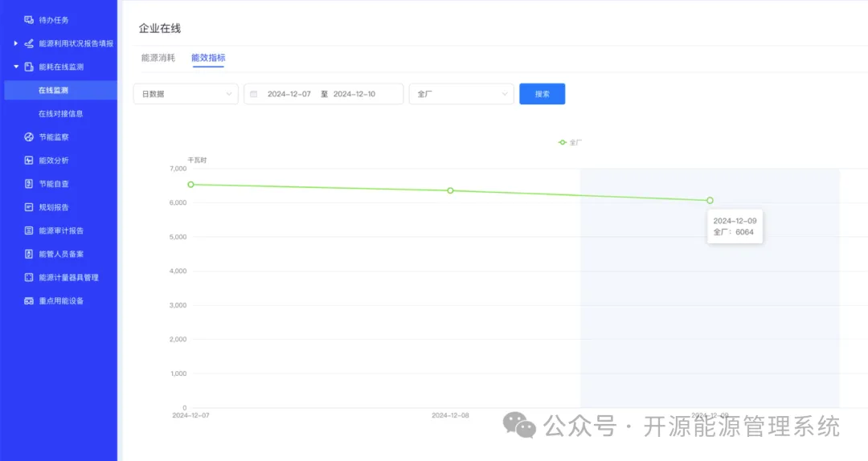Click the 节能自查 sidebar icon
Viewport: 868px width, 461px height.
click(29, 184)
